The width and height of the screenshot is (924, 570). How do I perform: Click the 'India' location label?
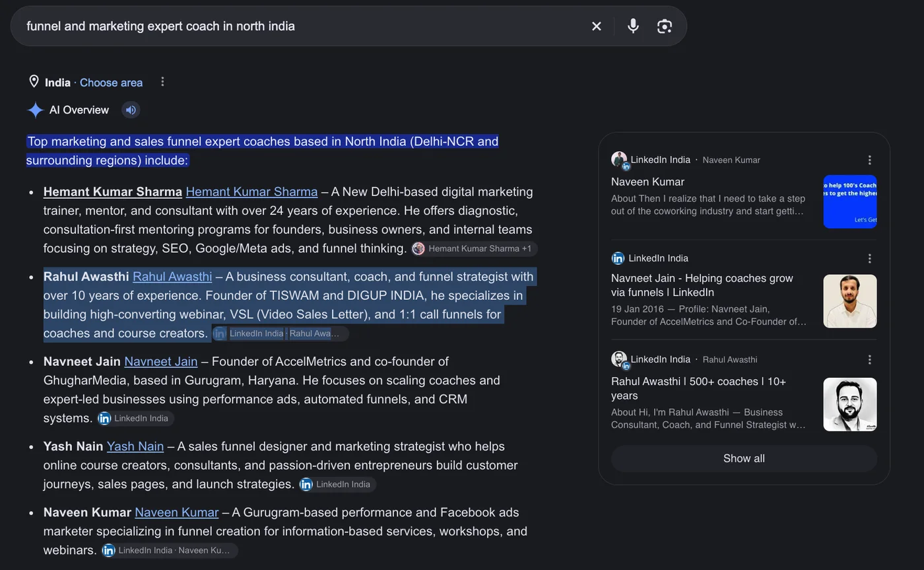click(57, 83)
